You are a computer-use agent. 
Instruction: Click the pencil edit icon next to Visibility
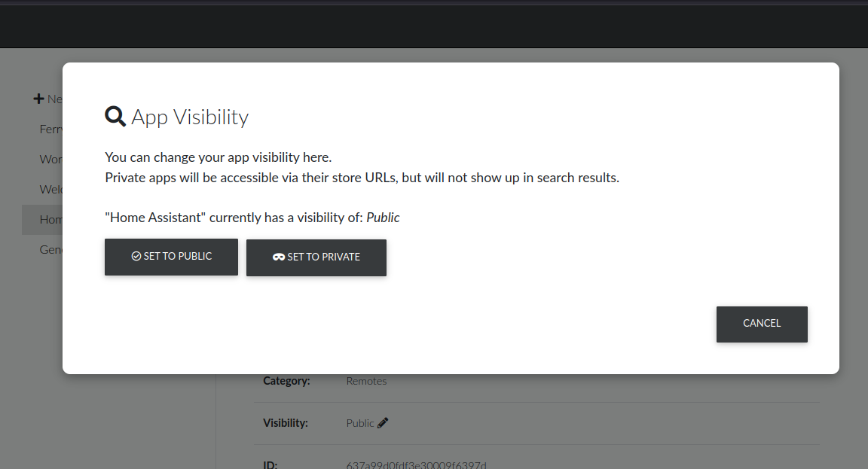383,423
